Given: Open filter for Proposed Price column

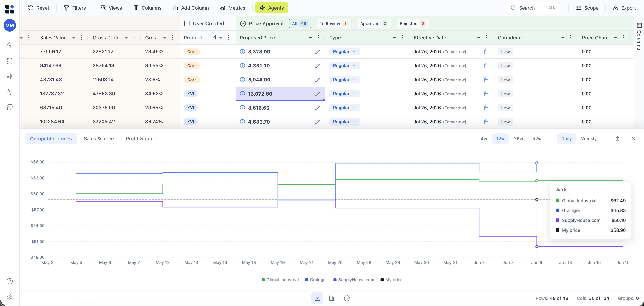Looking at the screenshot, I should tap(311, 37).
